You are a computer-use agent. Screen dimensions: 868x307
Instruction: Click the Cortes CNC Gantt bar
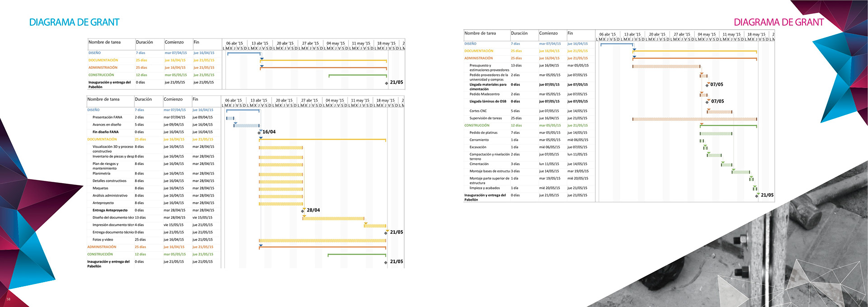pyautogui.click(x=720, y=112)
